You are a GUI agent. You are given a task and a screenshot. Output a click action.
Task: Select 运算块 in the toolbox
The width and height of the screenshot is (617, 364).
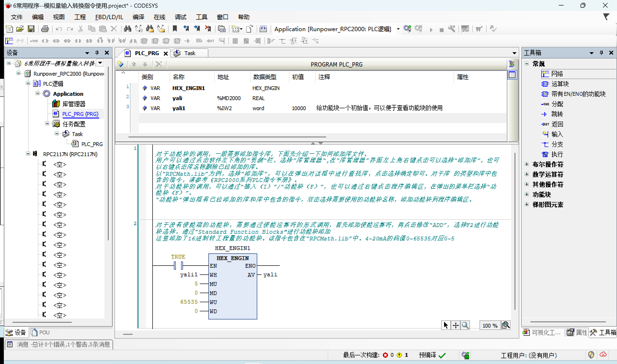tap(560, 84)
